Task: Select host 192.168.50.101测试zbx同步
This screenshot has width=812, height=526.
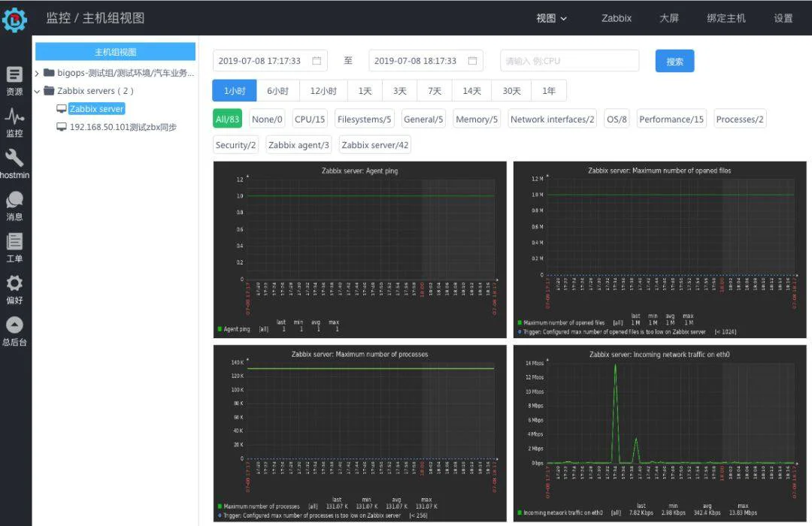Action: pyautogui.click(x=123, y=127)
